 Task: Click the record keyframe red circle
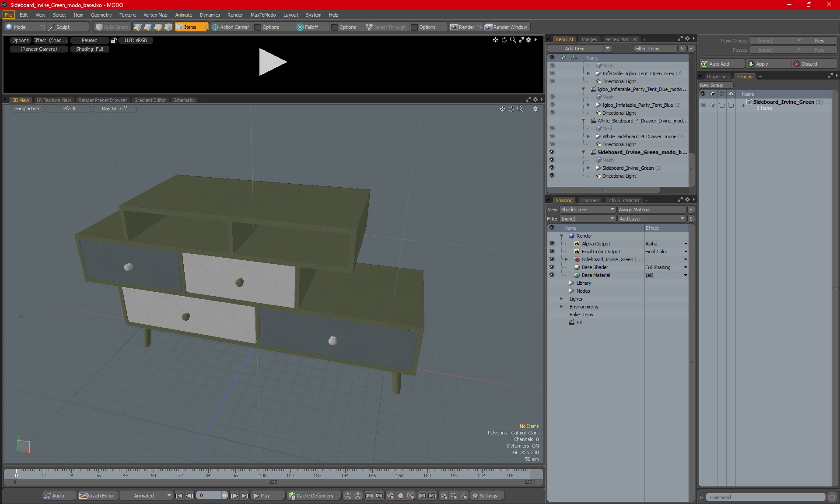tap(400, 496)
